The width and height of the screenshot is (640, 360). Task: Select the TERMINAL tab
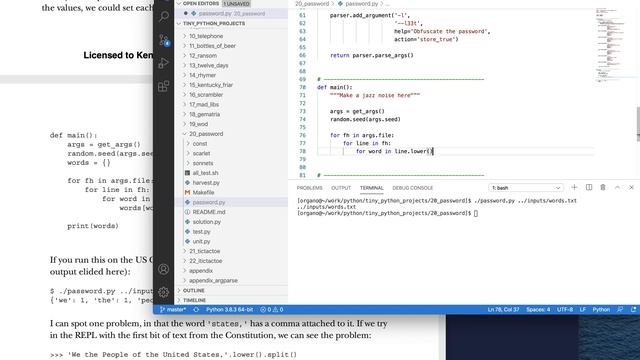pos(371,188)
